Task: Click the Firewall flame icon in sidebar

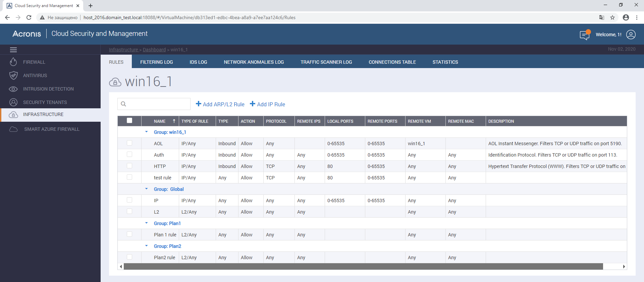Action: pos(13,62)
